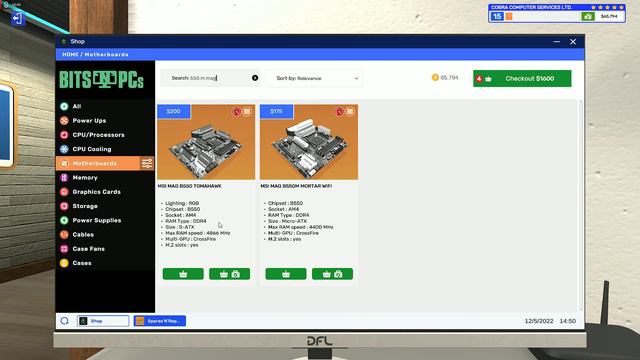Click Motherboards in the breadcrumb
This screenshot has width=640, height=360.
pos(107,54)
